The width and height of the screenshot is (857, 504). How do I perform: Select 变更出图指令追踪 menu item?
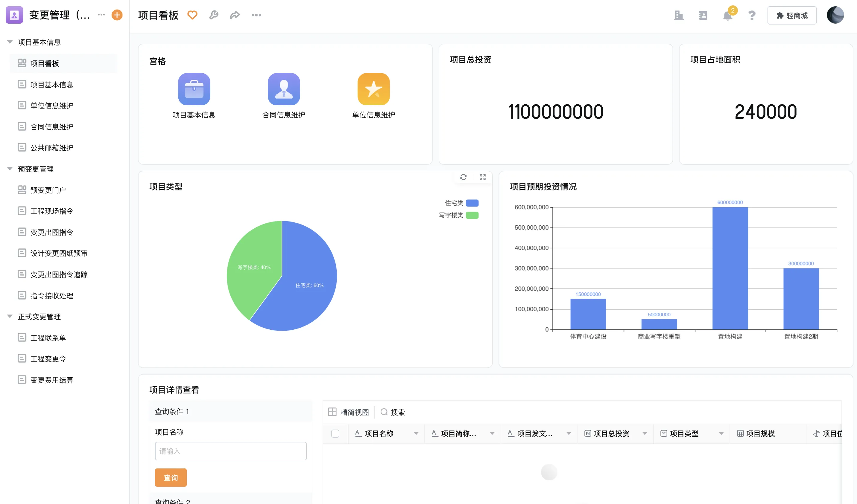click(x=59, y=274)
